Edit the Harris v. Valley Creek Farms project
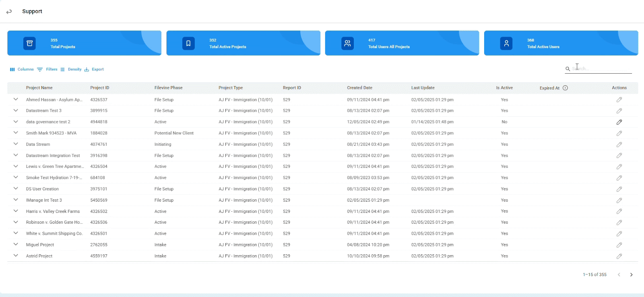 point(619,211)
